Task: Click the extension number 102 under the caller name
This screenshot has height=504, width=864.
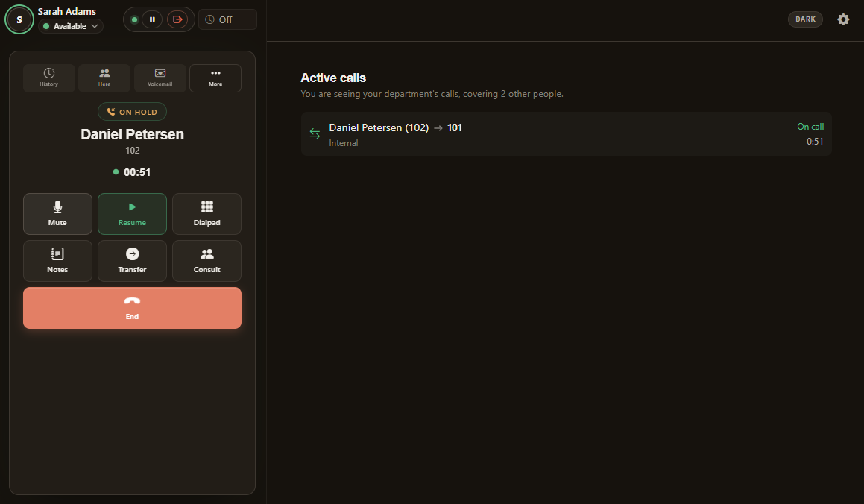Action: [132, 151]
